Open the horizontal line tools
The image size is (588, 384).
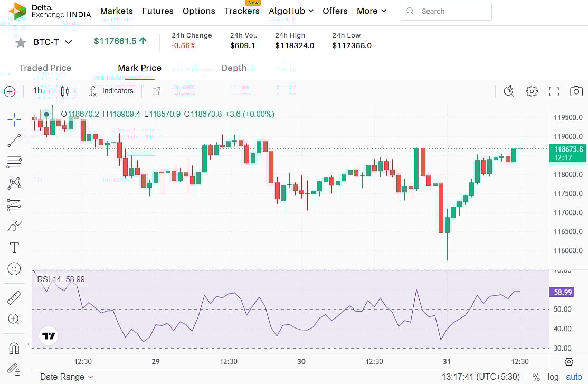point(14,162)
